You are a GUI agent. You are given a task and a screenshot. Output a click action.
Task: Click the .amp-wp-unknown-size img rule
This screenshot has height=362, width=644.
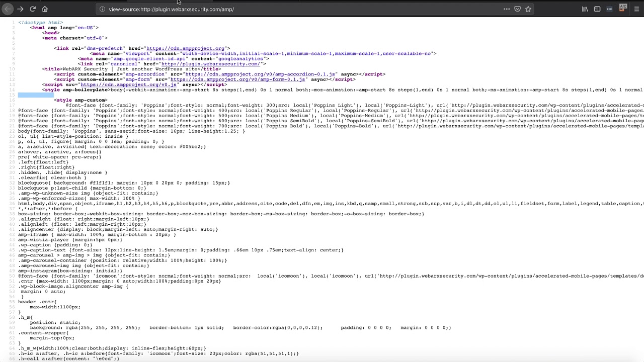point(88,193)
